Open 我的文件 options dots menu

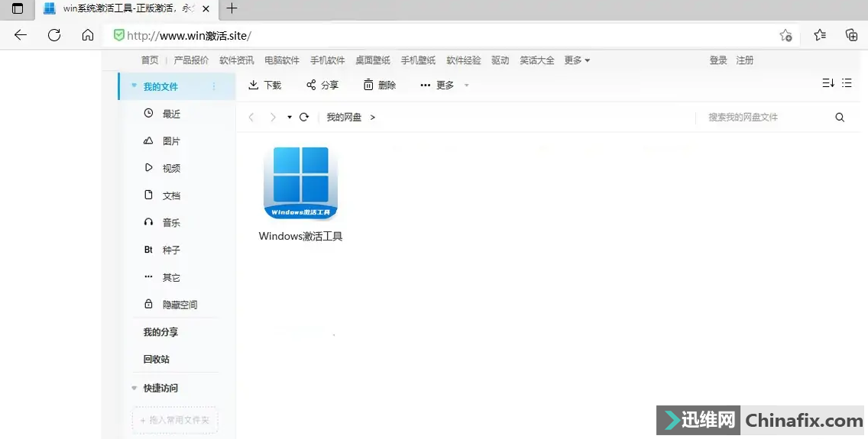pos(214,86)
